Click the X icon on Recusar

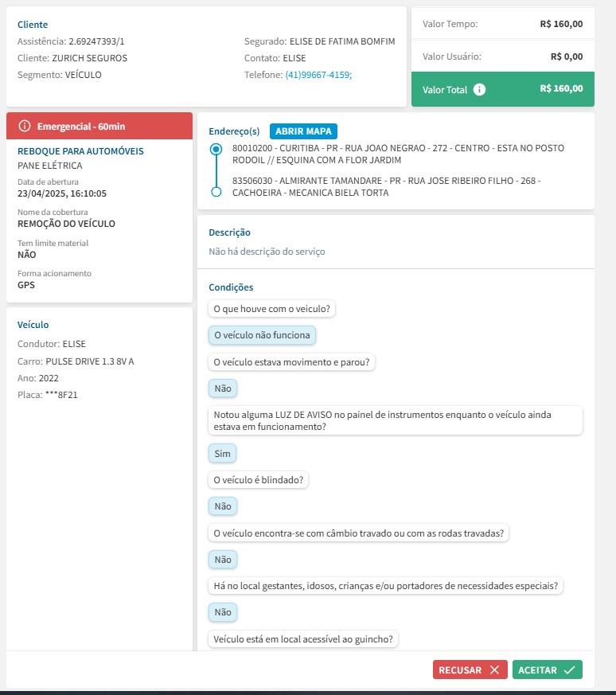click(x=494, y=670)
